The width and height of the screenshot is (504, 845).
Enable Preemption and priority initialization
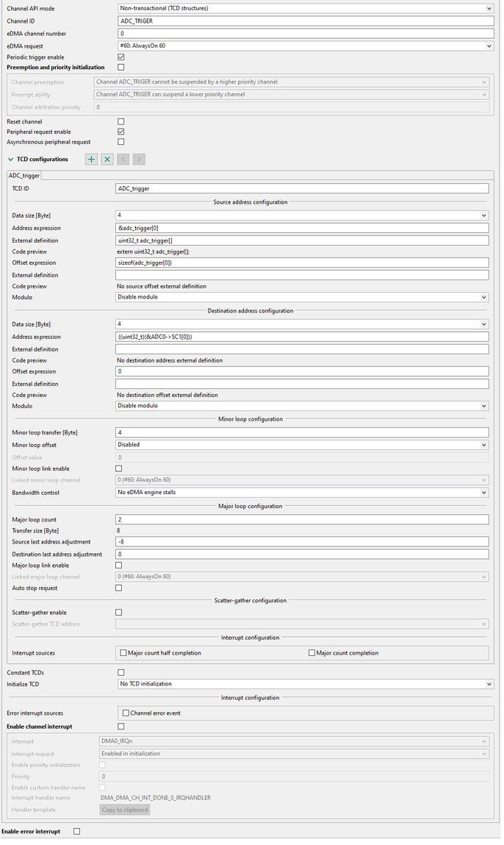pos(120,67)
